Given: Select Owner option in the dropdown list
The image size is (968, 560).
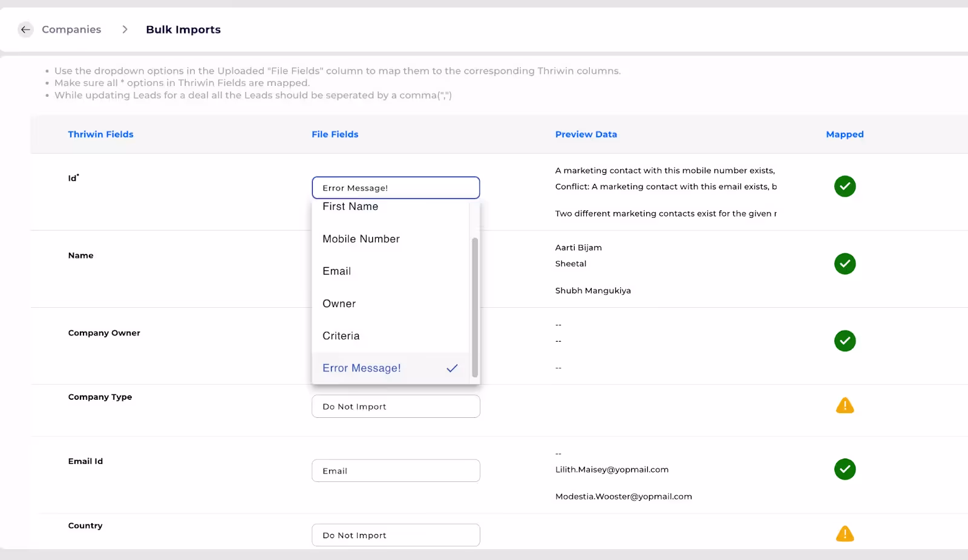Looking at the screenshot, I should pos(390,304).
